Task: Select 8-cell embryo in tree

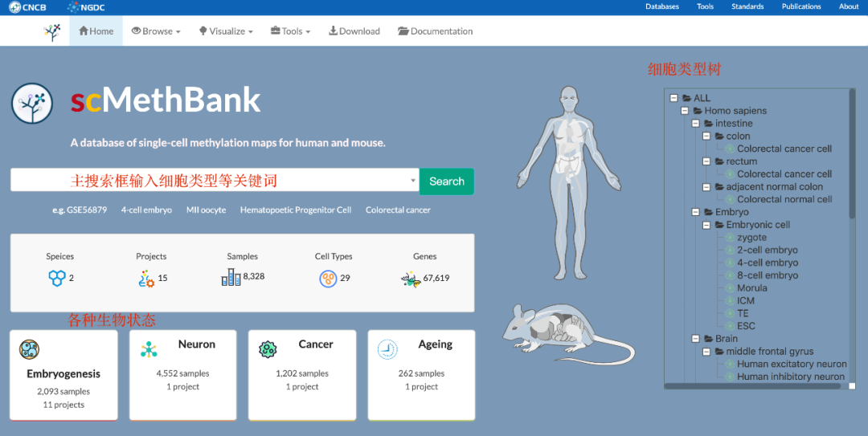Action: [768, 275]
